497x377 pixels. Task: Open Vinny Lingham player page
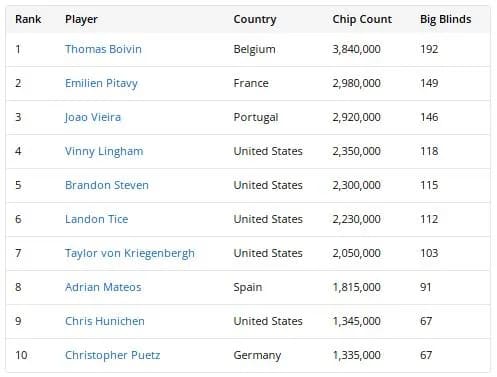(x=104, y=151)
